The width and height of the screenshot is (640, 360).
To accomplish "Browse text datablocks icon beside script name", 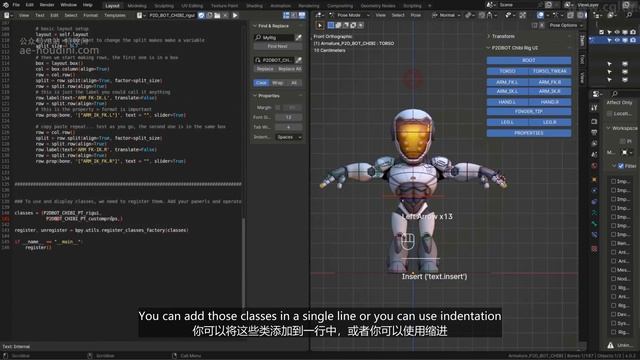I will click(x=141, y=16).
